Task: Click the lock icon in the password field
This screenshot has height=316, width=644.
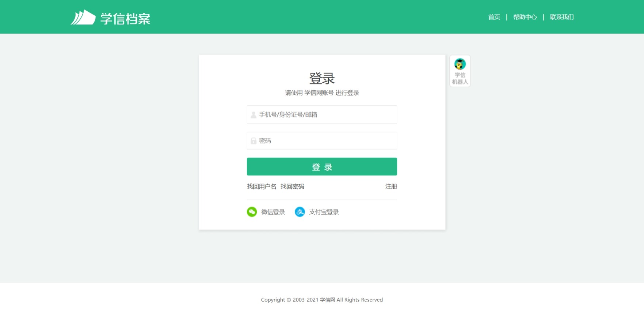Action: click(254, 141)
